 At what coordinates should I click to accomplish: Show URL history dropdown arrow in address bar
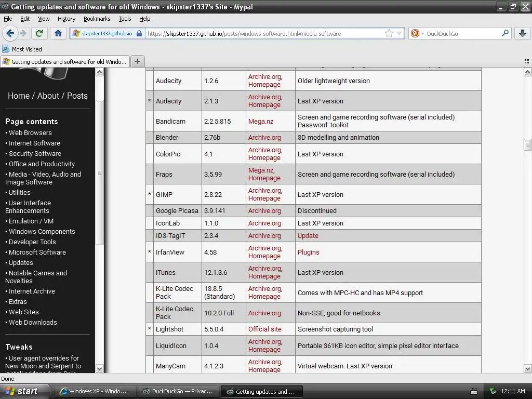400,33
